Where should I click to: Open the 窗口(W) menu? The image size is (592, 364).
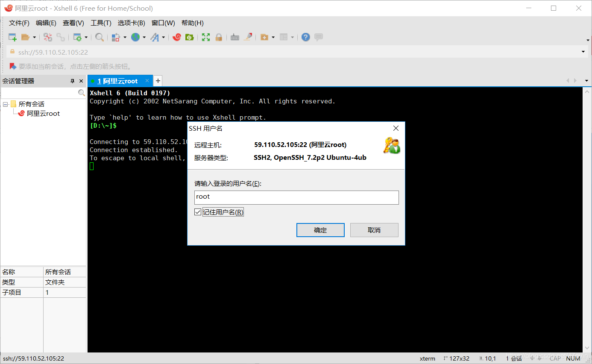[163, 23]
